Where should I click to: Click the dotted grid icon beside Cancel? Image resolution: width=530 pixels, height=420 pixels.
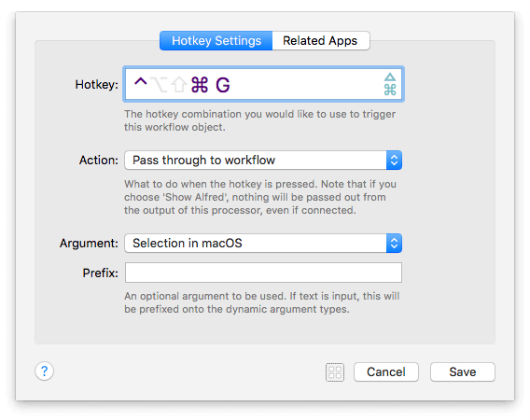point(335,372)
